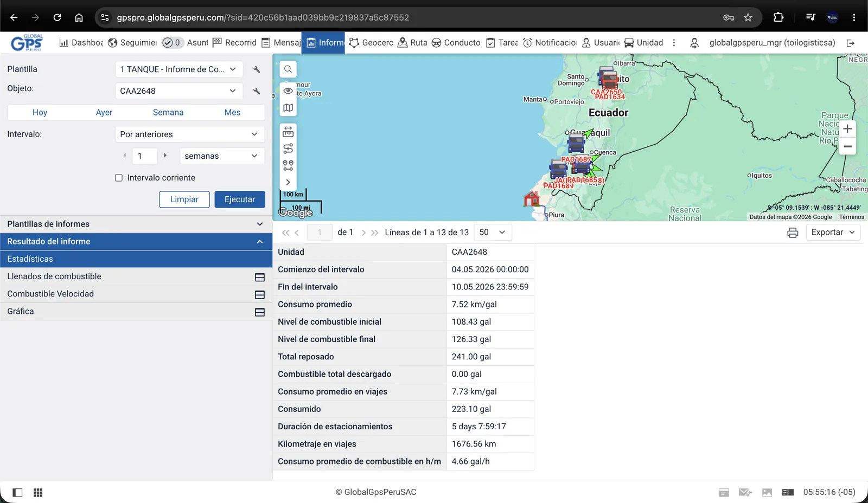Edit the Objeto with wrench icon

[257, 91]
